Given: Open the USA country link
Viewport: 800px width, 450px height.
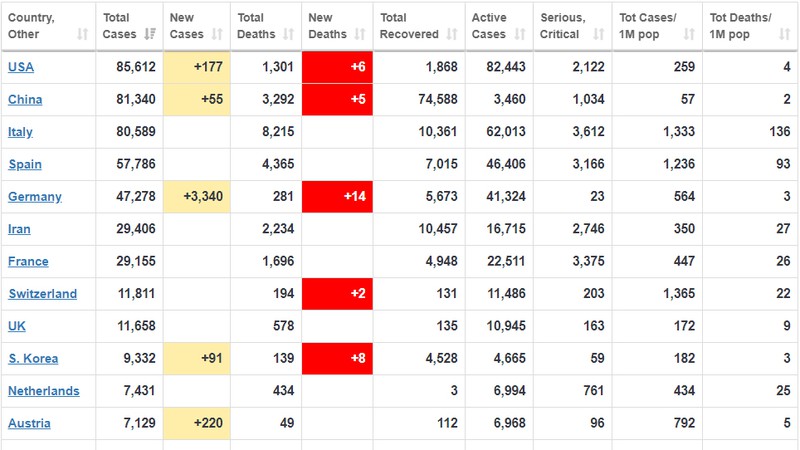Looking at the screenshot, I should pos(21,67).
